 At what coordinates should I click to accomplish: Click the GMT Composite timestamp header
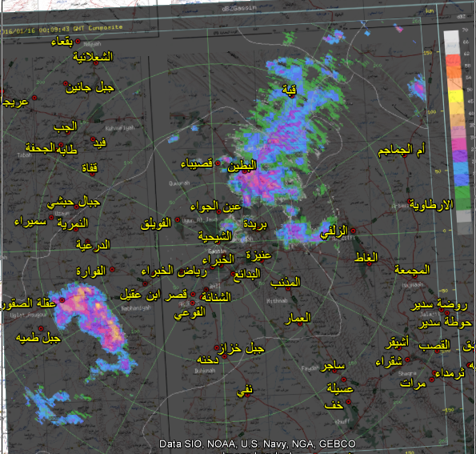(x=62, y=29)
